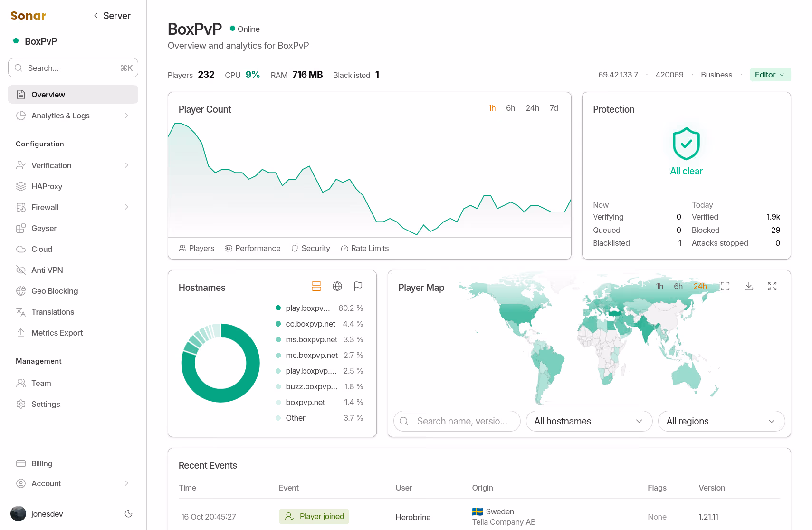Open the HAProxy configuration page
The image size is (812, 530).
pyautogui.click(x=73, y=186)
